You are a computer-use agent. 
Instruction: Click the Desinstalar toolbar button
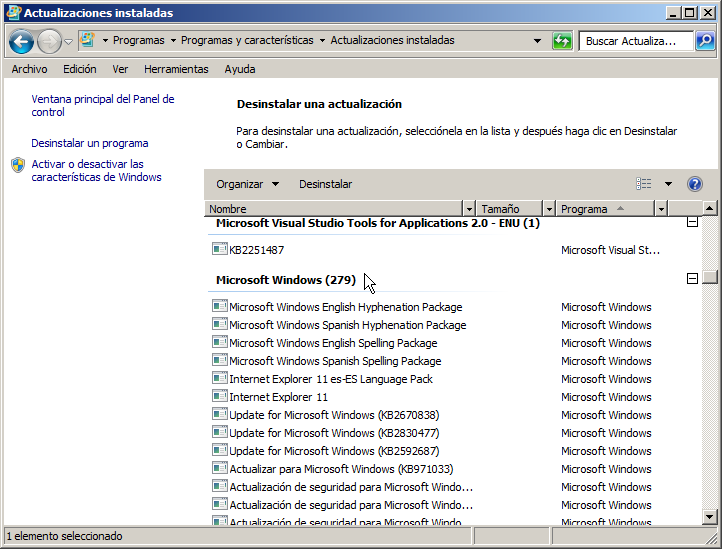pos(326,184)
